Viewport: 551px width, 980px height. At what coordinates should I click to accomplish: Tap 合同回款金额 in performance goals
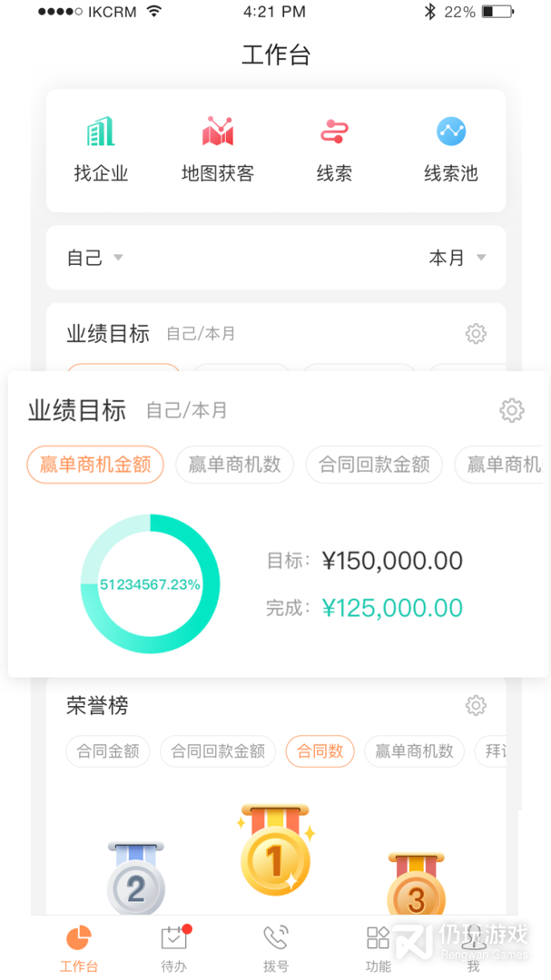(374, 465)
